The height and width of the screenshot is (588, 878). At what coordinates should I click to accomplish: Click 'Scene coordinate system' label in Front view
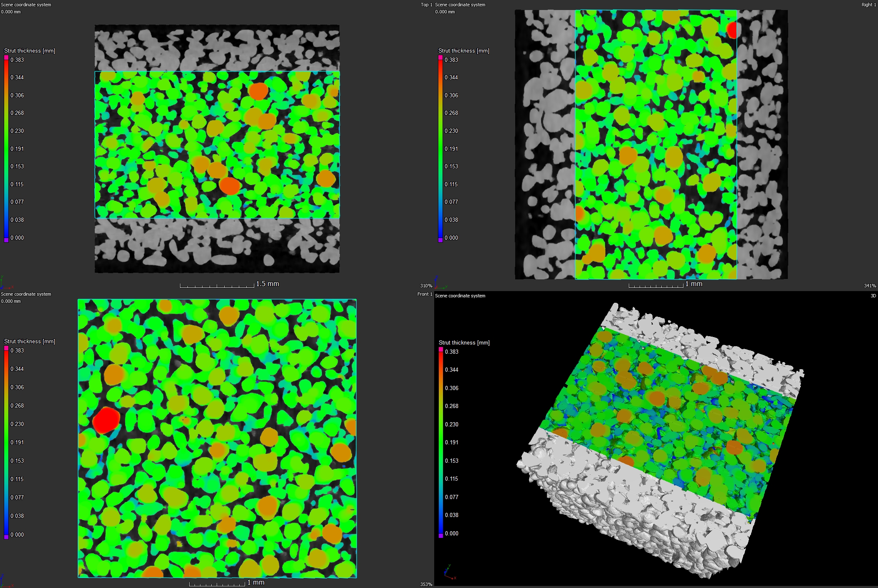(x=26, y=294)
